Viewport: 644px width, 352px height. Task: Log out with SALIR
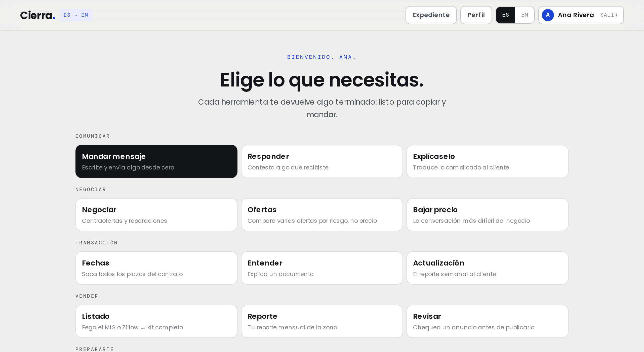tap(609, 15)
